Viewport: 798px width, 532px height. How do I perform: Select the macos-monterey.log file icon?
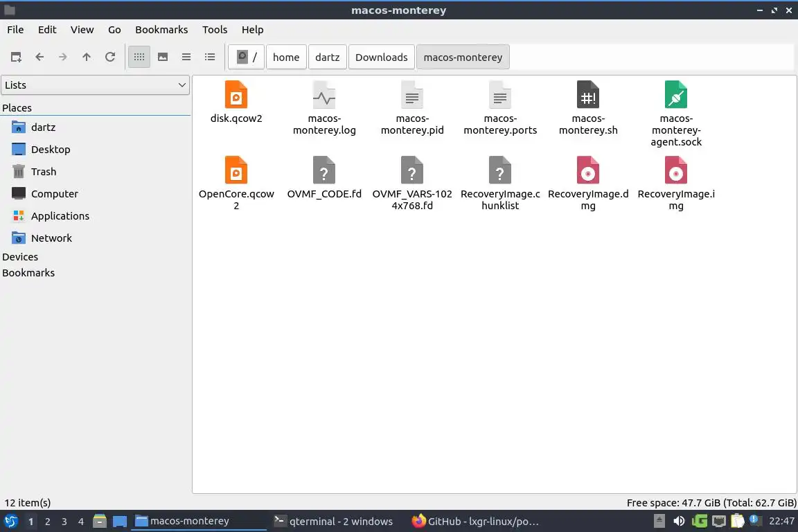324,95
